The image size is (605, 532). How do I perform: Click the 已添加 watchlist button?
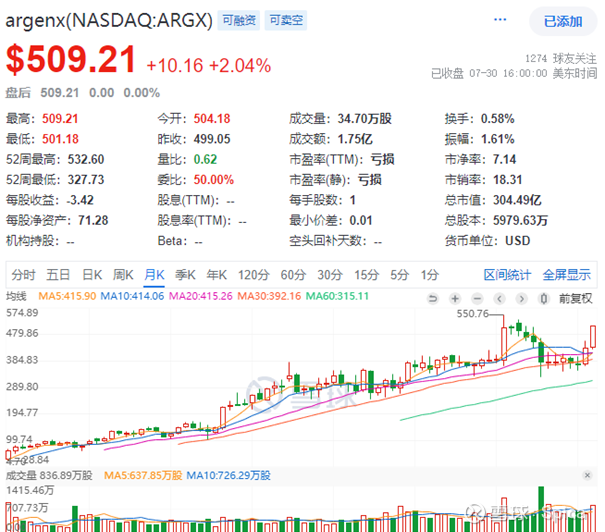563,21
